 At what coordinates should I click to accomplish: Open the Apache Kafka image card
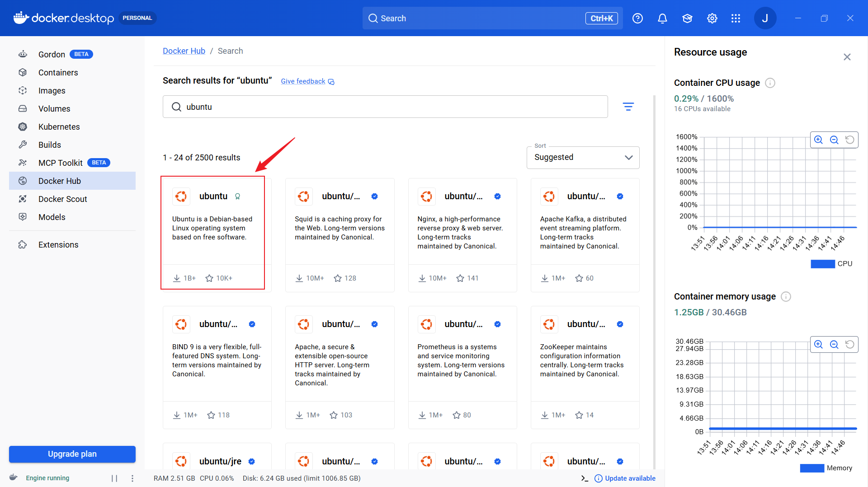coord(585,235)
